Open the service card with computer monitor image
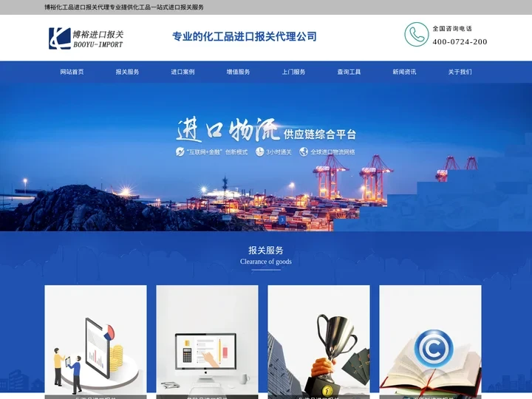 [x=207, y=342]
